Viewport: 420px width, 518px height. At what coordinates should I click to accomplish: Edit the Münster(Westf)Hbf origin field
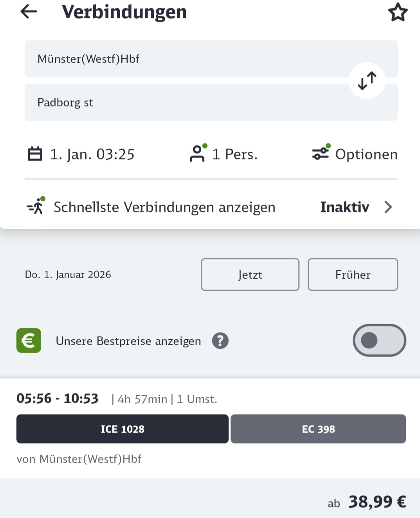[x=211, y=59]
